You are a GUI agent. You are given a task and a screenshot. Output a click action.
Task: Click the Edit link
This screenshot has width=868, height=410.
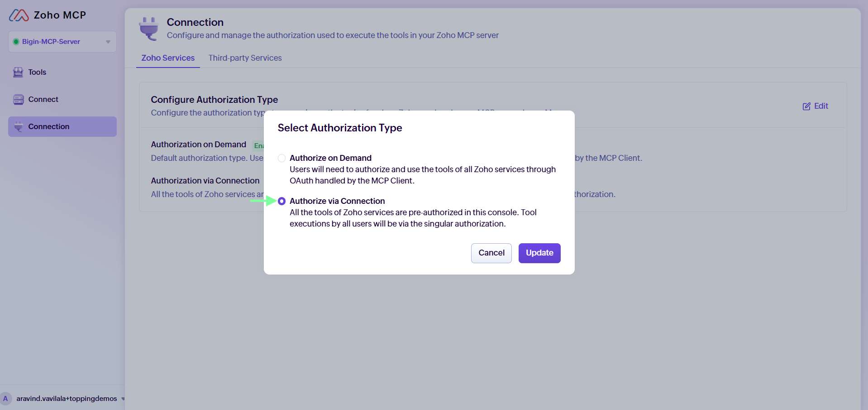pyautogui.click(x=816, y=106)
